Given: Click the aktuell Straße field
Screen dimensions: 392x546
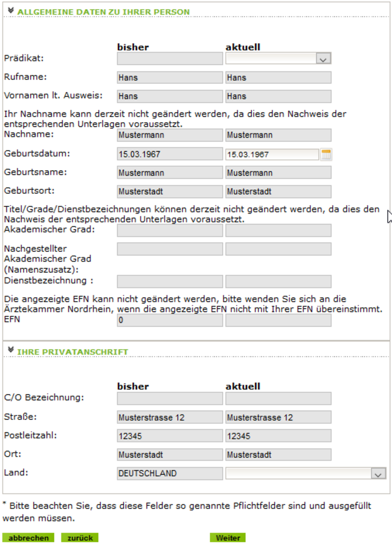Looking at the screenshot, I should tap(278, 417).
